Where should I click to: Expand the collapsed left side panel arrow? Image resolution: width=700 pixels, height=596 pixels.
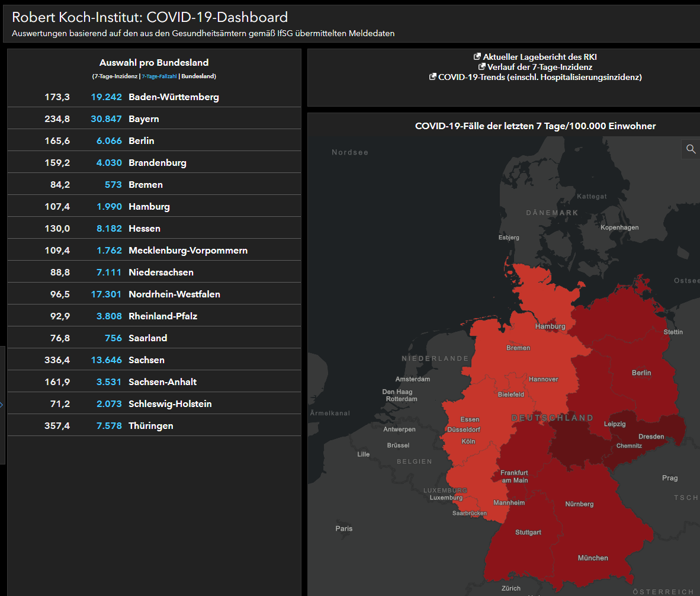pyautogui.click(x=2, y=405)
